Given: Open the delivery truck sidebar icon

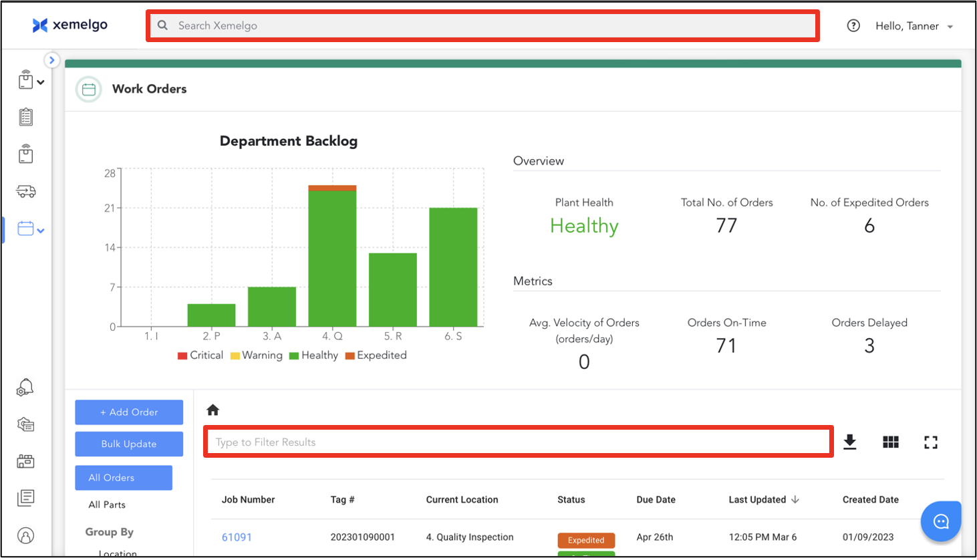Looking at the screenshot, I should (26, 192).
